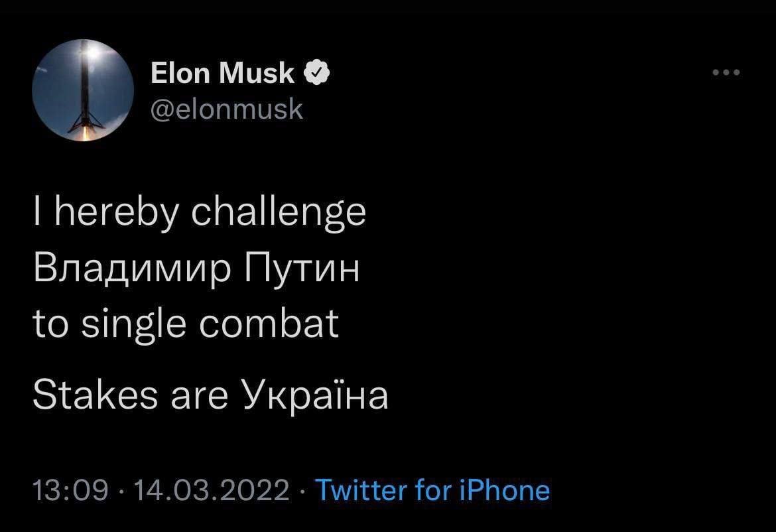Click the separator dot before Twitter for iPhone

pos(303,491)
